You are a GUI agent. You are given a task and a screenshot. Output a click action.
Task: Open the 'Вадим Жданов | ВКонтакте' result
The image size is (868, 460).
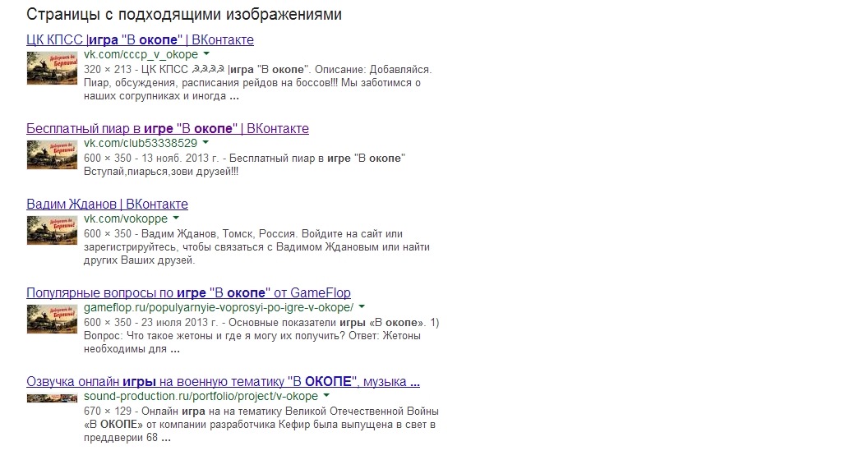(x=108, y=204)
